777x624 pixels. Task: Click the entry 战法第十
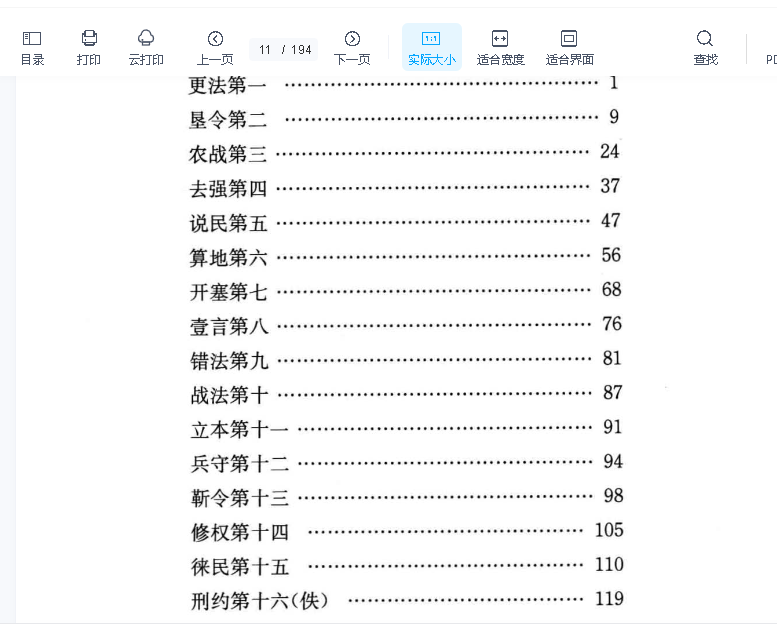tap(229, 396)
